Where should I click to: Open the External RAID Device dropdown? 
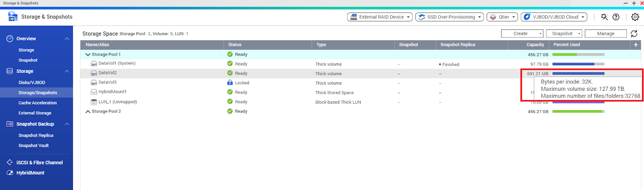(380, 17)
